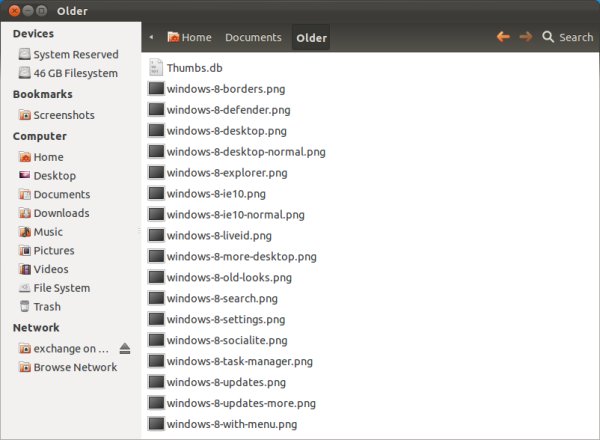
Task: Select windows-8-task-manager.png file name
Action: pyautogui.click(x=240, y=361)
